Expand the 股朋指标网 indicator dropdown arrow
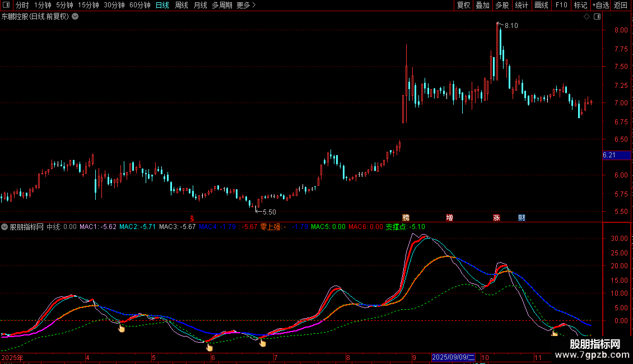 pos(4,227)
